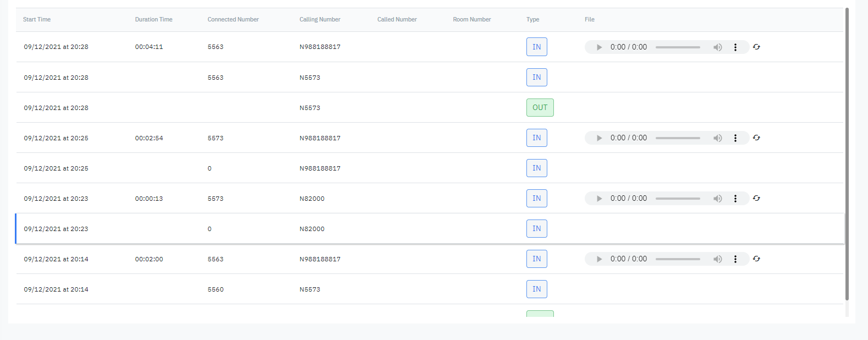
Task: Reload the 00:02:54 call recording file
Action: pos(756,138)
